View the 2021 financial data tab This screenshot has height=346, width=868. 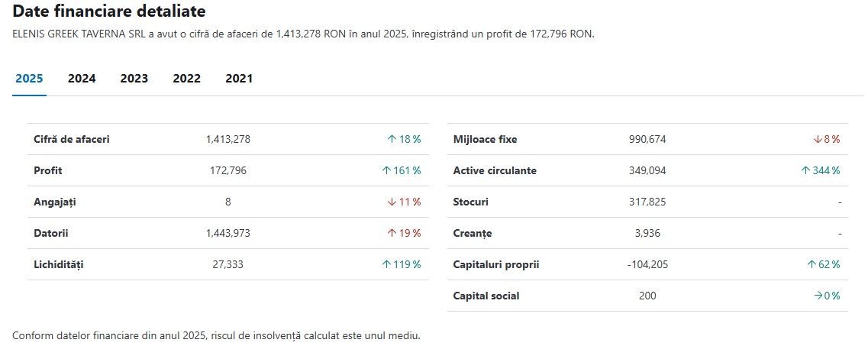(x=239, y=79)
